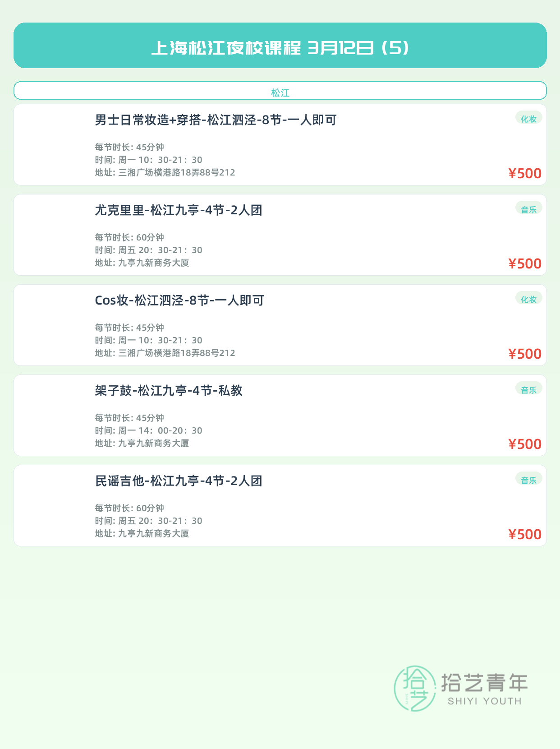Click 化妆 tag on 男士日常妆造 course
Screen dimensions: 560x749
pos(528,119)
